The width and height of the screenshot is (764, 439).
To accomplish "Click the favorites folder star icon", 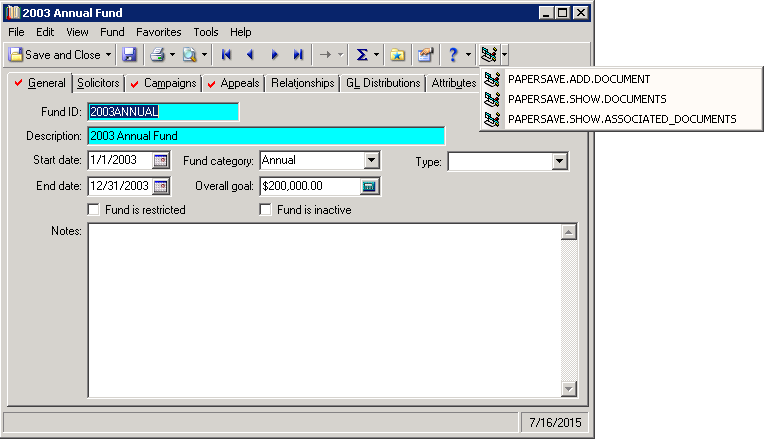I will click(398, 55).
